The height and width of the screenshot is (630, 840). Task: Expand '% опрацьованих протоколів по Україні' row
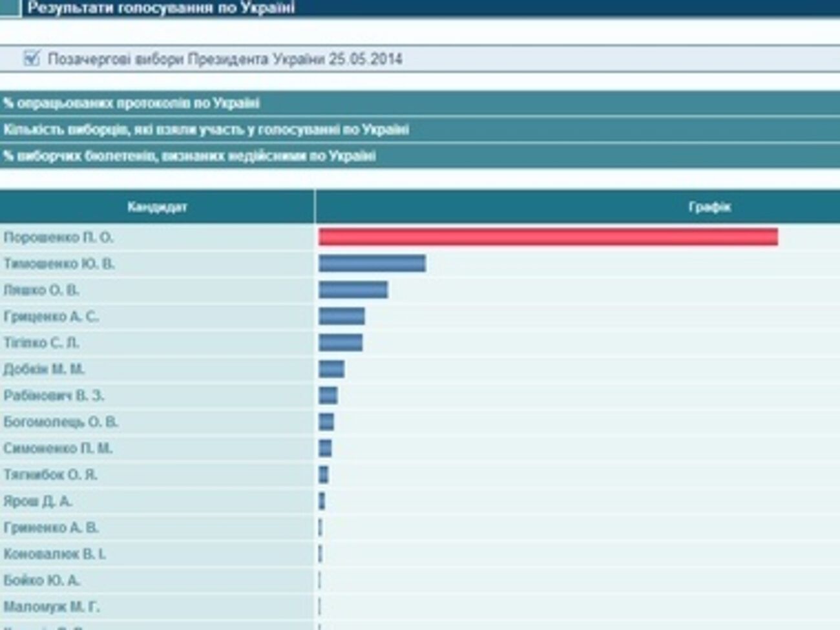click(x=131, y=103)
